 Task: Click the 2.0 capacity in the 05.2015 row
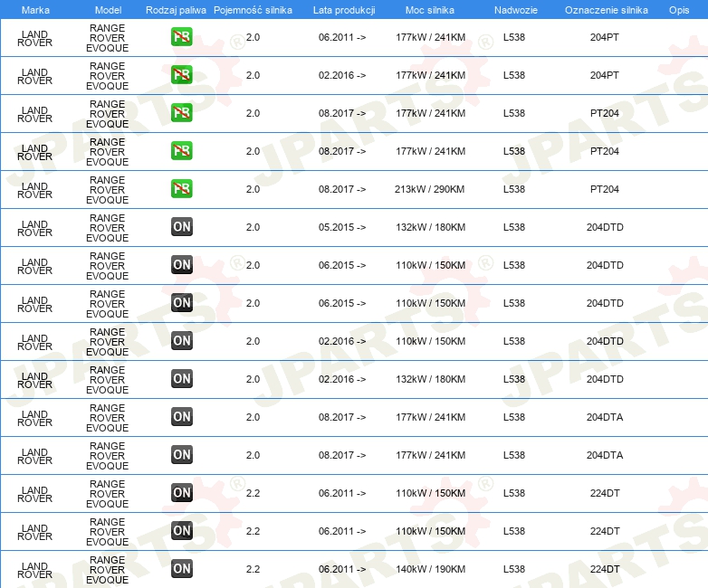(x=253, y=227)
